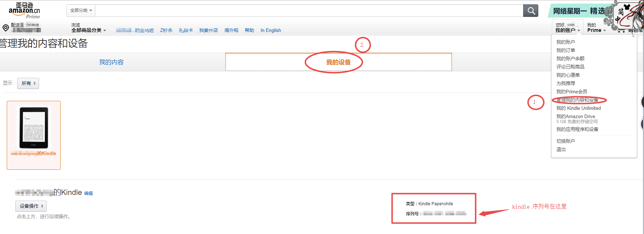Image resolution: width=644 pixels, height=234 pixels.
Task: Open the 我要开店 link
Action: 209,31
